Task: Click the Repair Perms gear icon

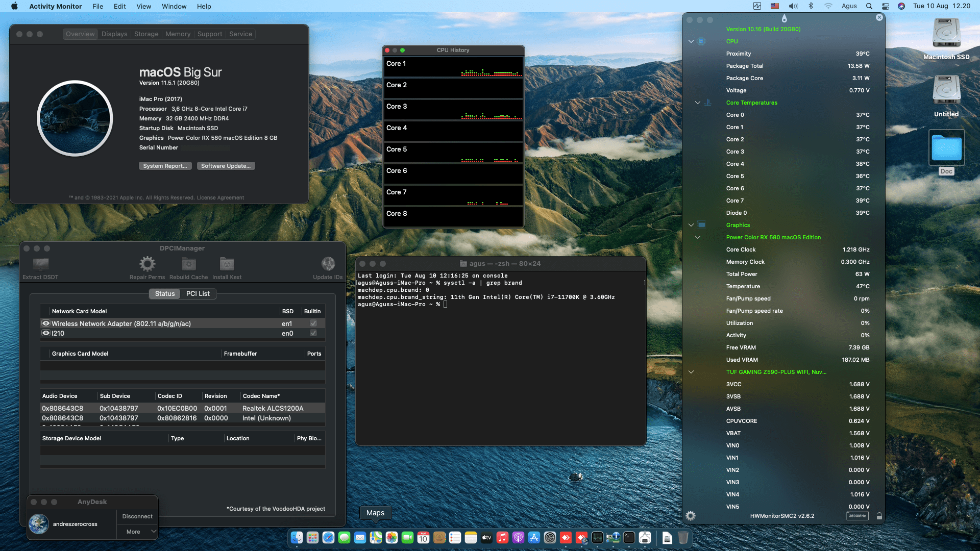Action: coord(147,264)
